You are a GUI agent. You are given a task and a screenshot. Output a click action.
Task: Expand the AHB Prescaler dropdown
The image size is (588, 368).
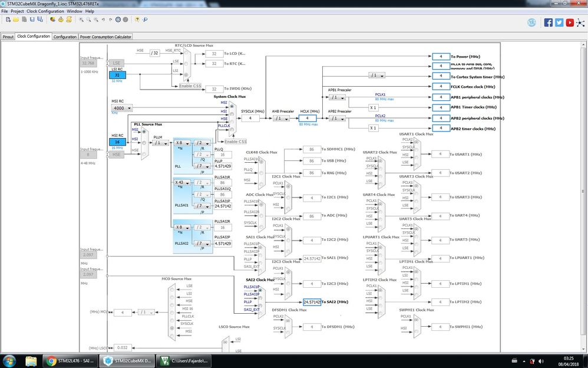(x=281, y=119)
